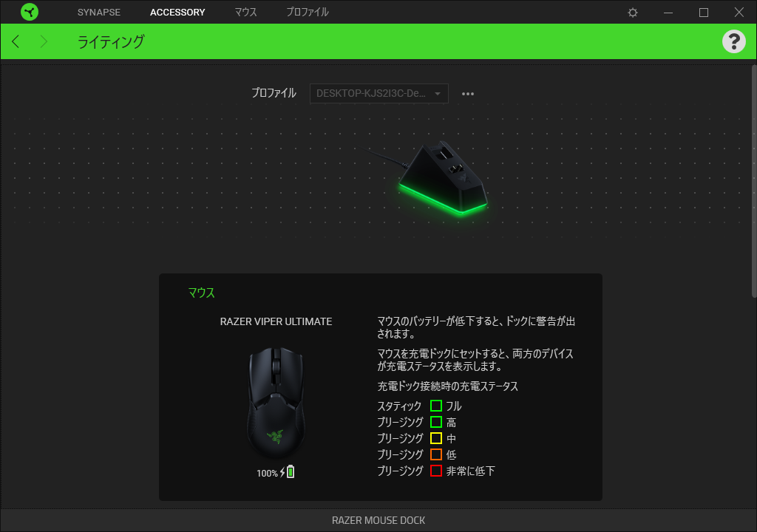757x532 pixels.
Task: Click the RAZER VIPER ULTIMATE label
Action: [276, 321]
